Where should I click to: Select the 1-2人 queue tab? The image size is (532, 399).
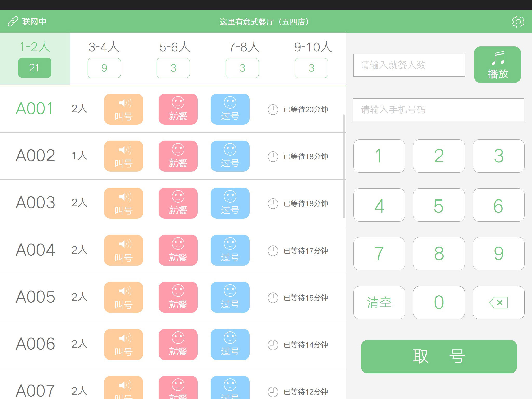click(35, 59)
